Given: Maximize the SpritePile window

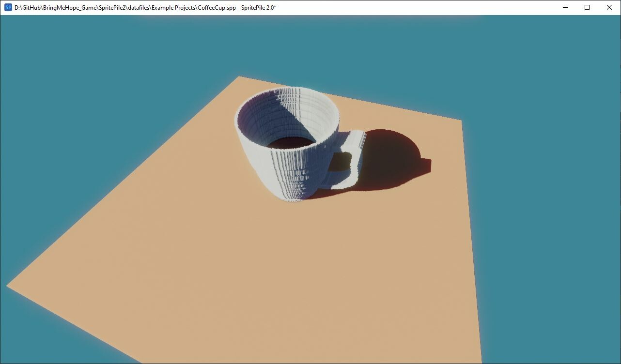Looking at the screenshot, I should tap(587, 7).
